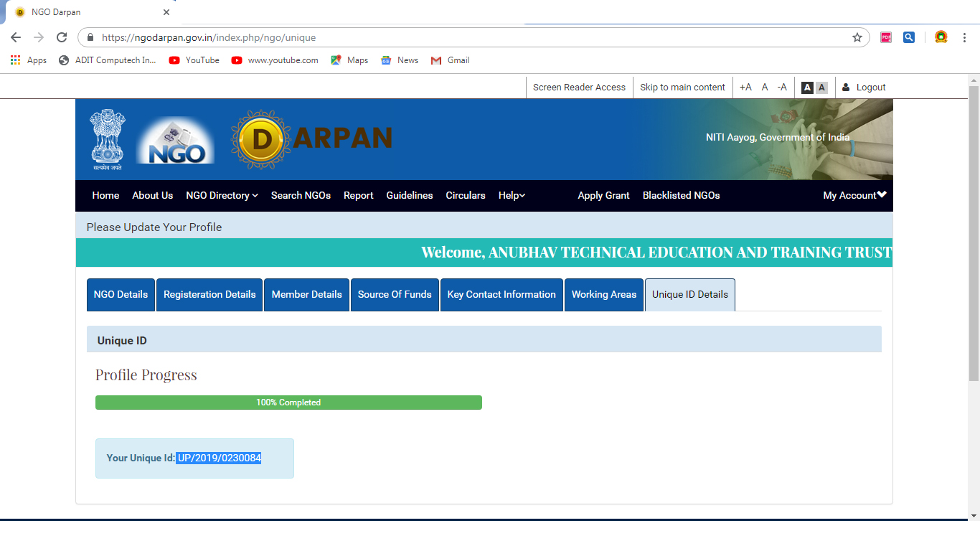Click the padlock site security icon
This screenshot has height=551, width=980.
[90, 37]
